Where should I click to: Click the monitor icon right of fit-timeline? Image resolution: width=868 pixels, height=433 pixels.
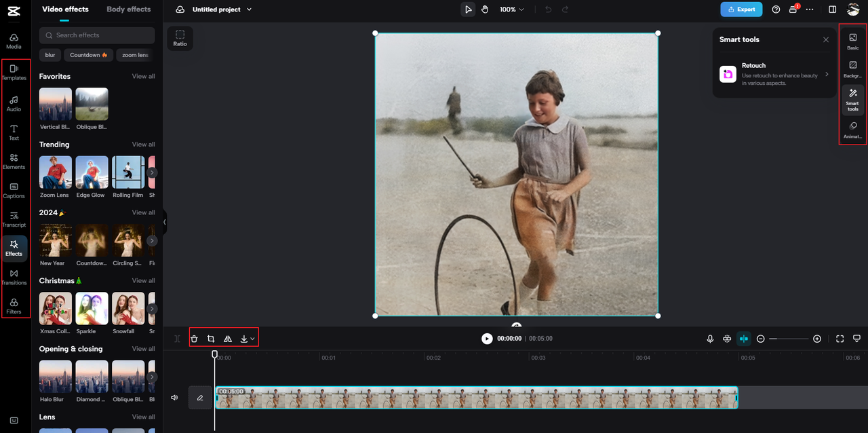point(856,338)
